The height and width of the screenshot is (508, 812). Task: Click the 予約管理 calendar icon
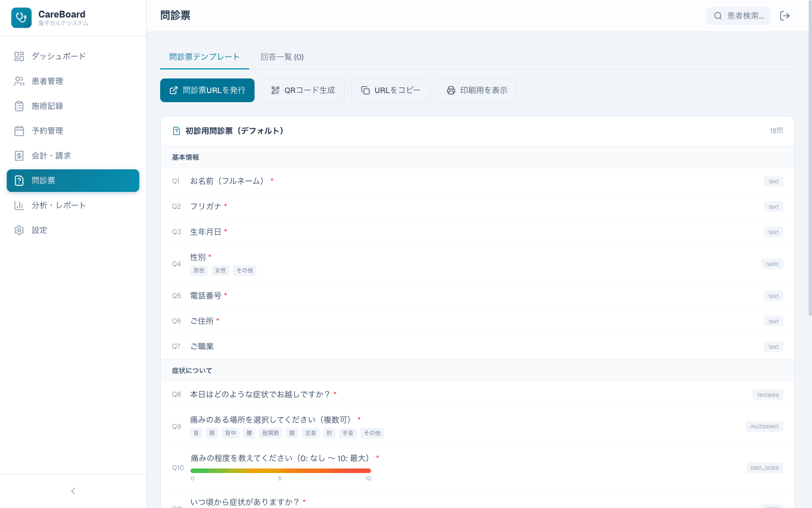(19, 131)
